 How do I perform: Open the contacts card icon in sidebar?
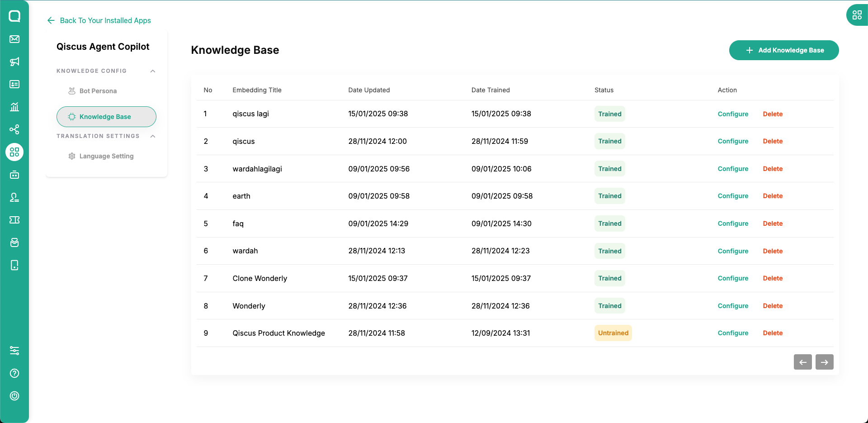[14, 84]
